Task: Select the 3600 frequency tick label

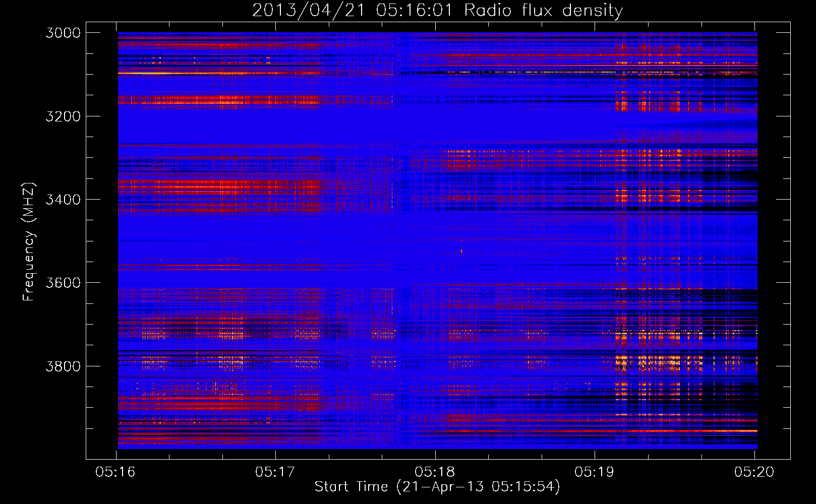Action: [63, 283]
